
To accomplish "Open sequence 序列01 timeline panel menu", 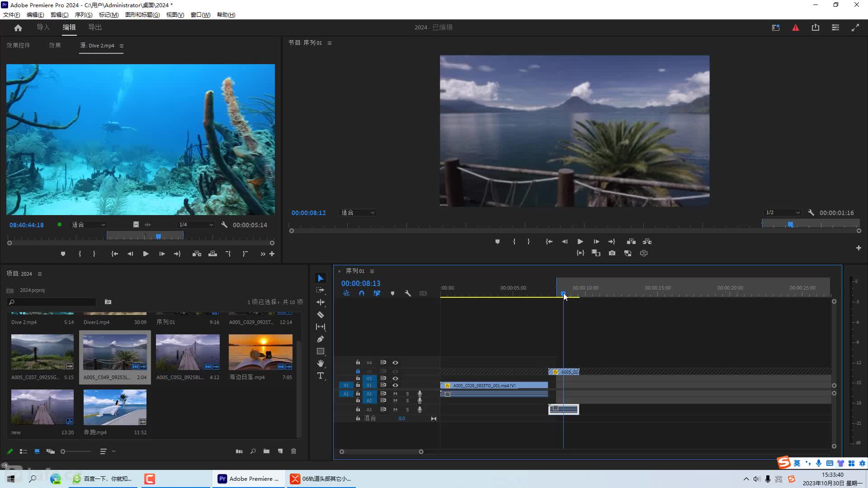I will [x=372, y=271].
